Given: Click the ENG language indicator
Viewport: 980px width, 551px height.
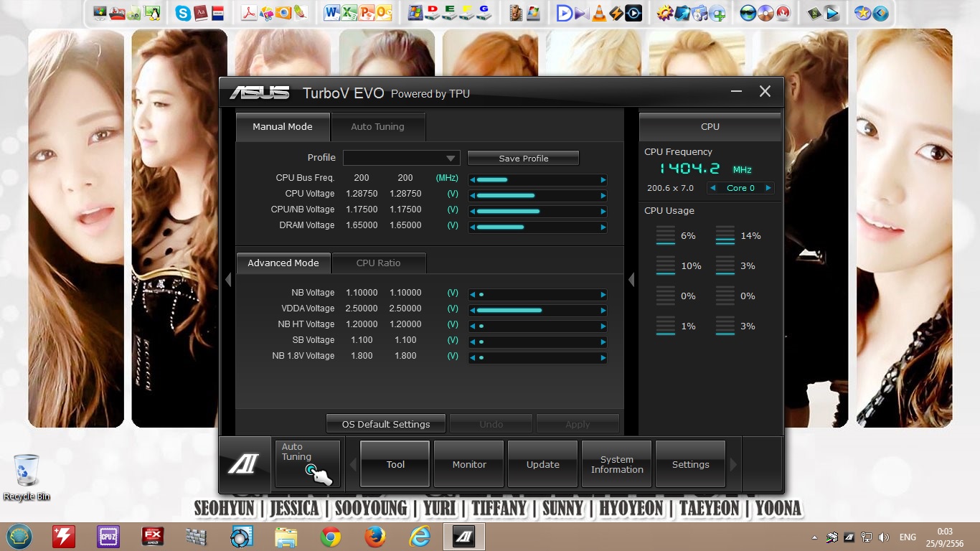Looking at the screenshot, I should click(x=908, y=537).
